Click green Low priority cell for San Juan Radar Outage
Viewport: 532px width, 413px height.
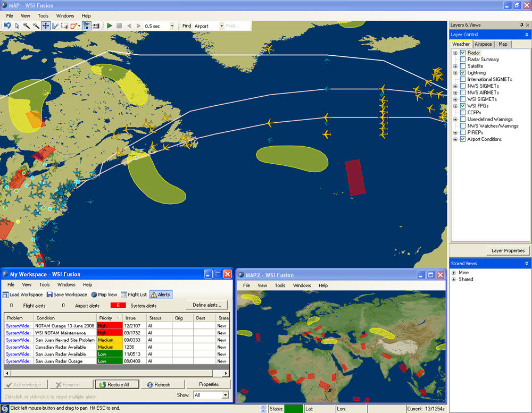(x=110, y=361)
